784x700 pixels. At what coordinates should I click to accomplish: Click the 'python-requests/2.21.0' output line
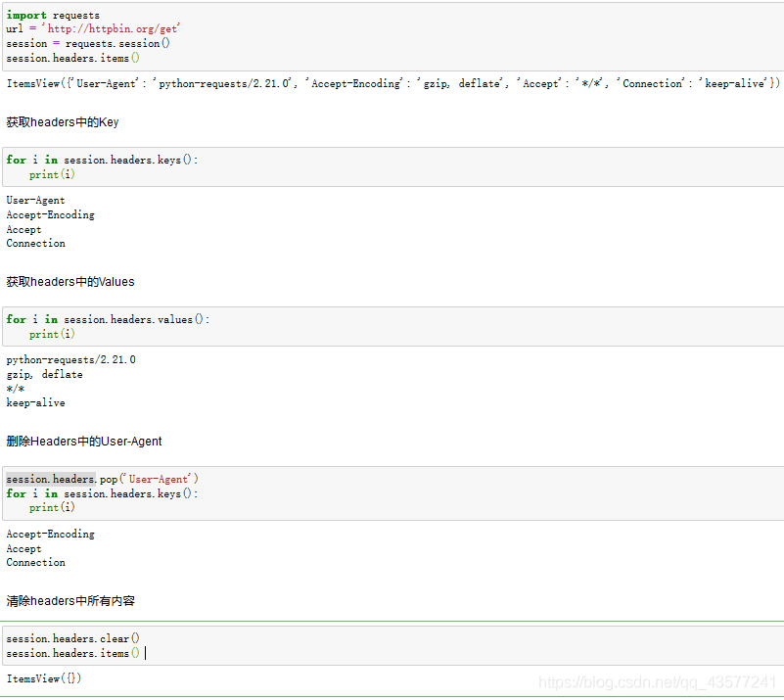click(x=70, y=360)
